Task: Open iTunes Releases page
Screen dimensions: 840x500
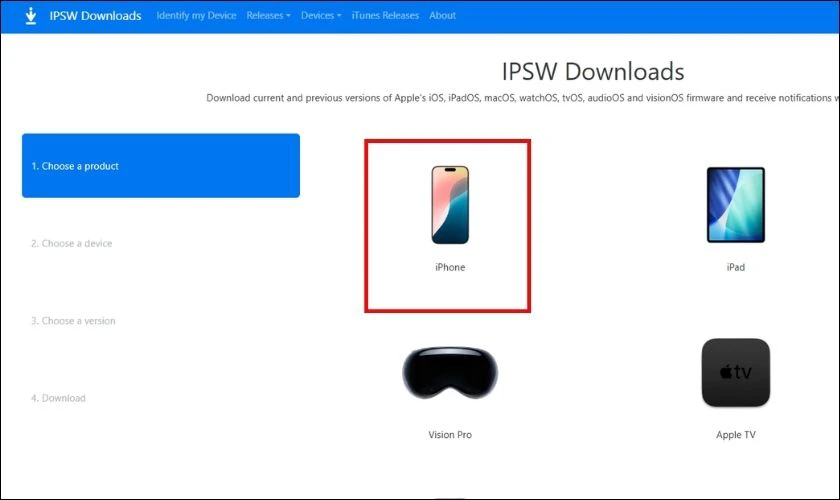Action: (x=385, y=16)
